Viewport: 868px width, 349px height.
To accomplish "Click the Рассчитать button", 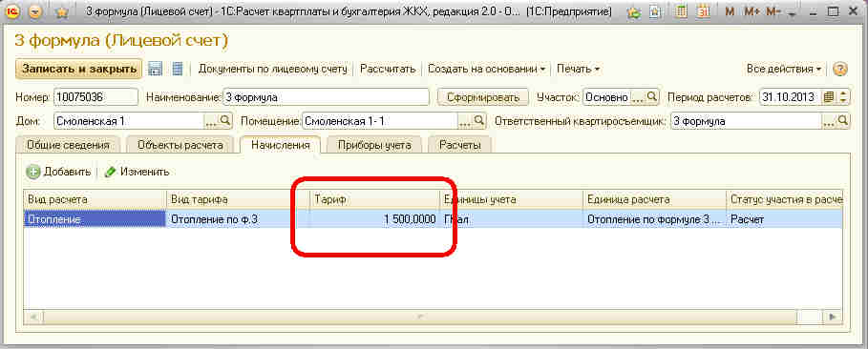I will (x=388, y=70).
